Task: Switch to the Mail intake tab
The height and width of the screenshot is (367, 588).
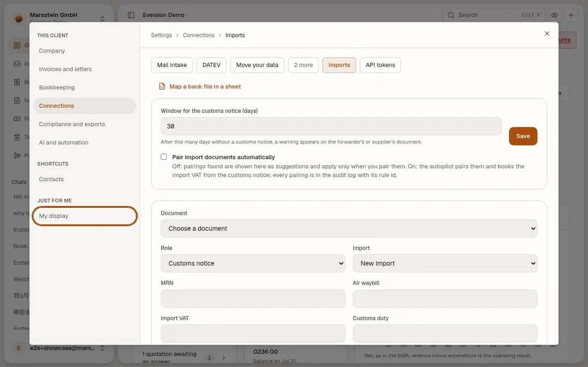Action: point(172,65)
